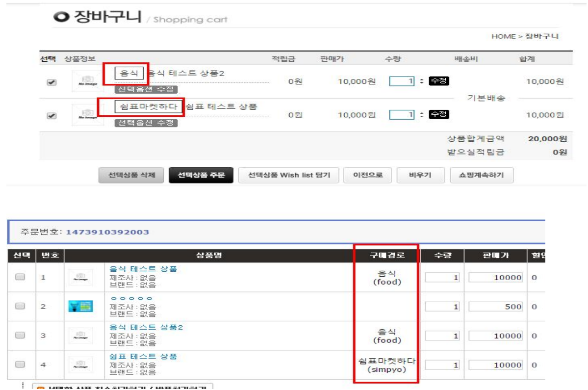
Task: Click the quantity field for 쉼표 테스트 상품 in cart
Action: click(402, 115)
